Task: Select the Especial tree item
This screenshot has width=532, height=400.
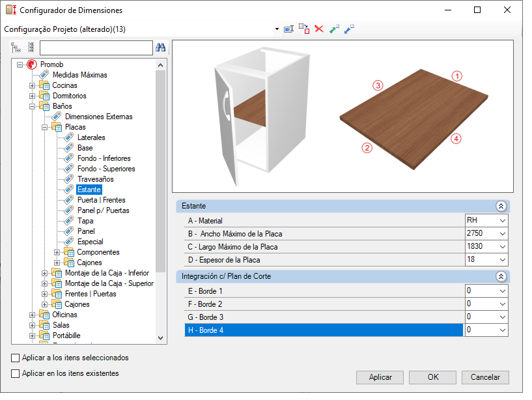Action: [x=91, y=242]
